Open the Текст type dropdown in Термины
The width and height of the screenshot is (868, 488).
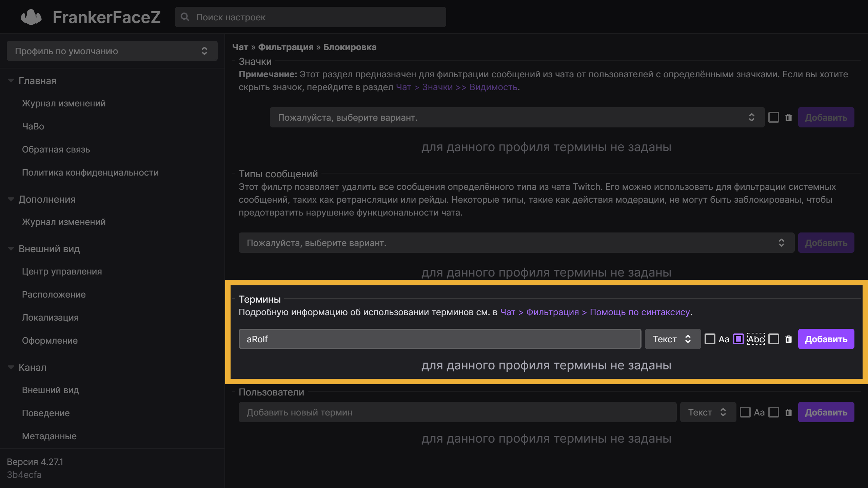click(672, 339)
